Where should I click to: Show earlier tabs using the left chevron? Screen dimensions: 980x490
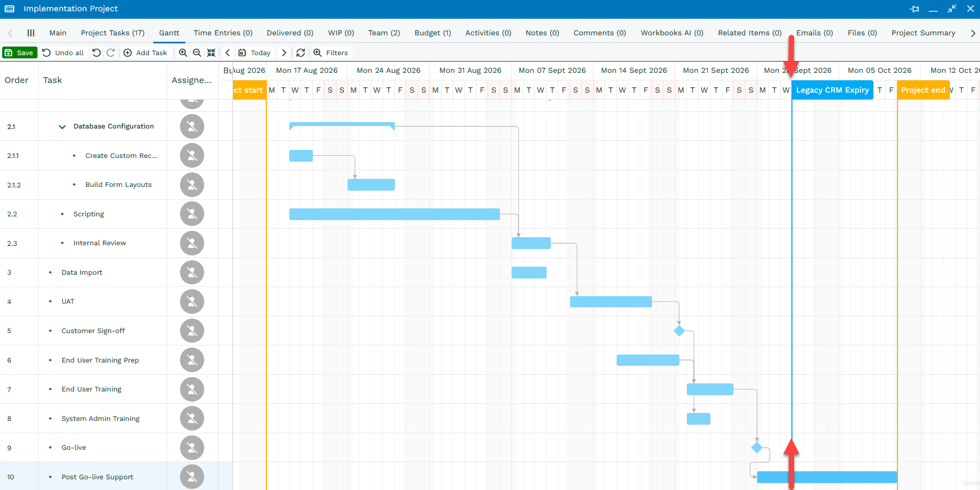(10, 33)
